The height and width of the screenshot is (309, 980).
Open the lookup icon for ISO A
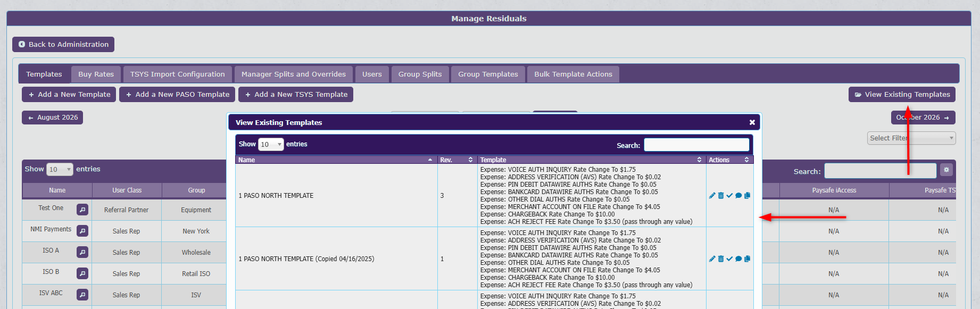pyautogui.click(x=82, y=252)
